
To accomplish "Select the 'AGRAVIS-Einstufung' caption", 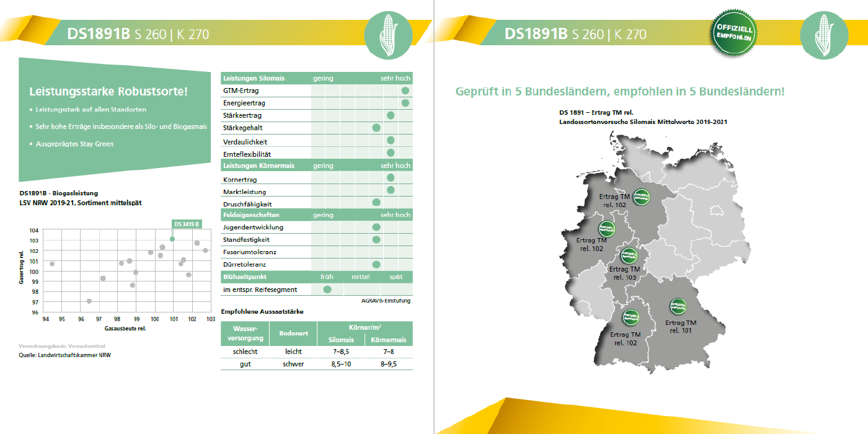I will pos(386,301).
